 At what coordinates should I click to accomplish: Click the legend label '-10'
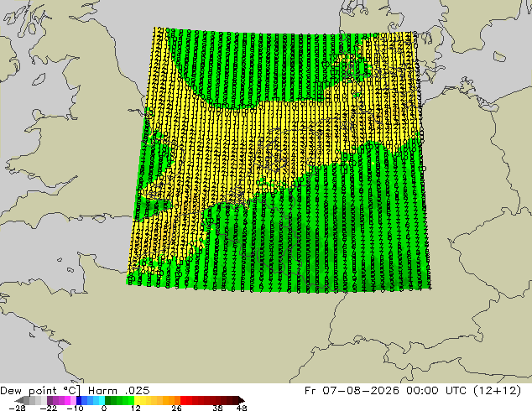click(x=75, y=408)
